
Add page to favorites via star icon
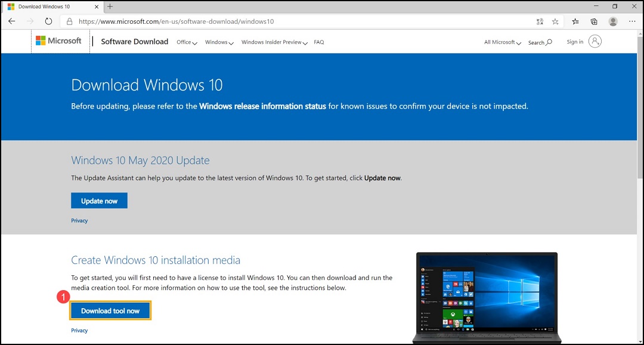pos(555,21)
